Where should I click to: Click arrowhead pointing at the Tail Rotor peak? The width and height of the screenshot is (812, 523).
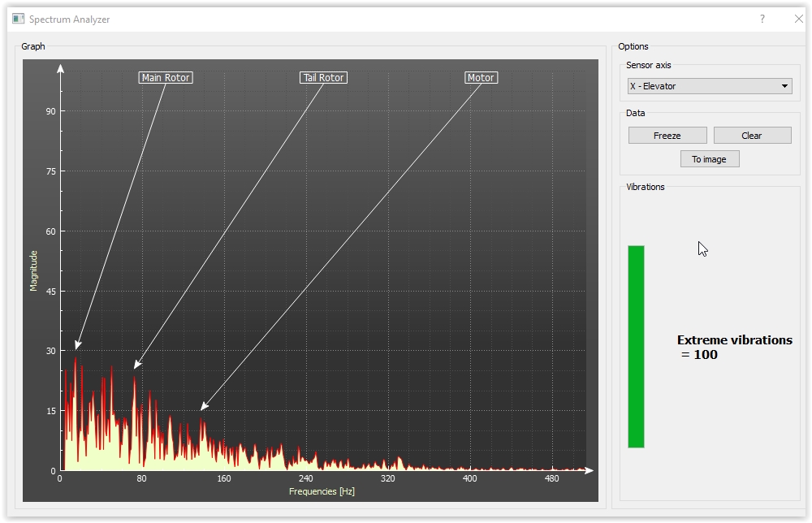pyautogui.click(x=137, y=365)
